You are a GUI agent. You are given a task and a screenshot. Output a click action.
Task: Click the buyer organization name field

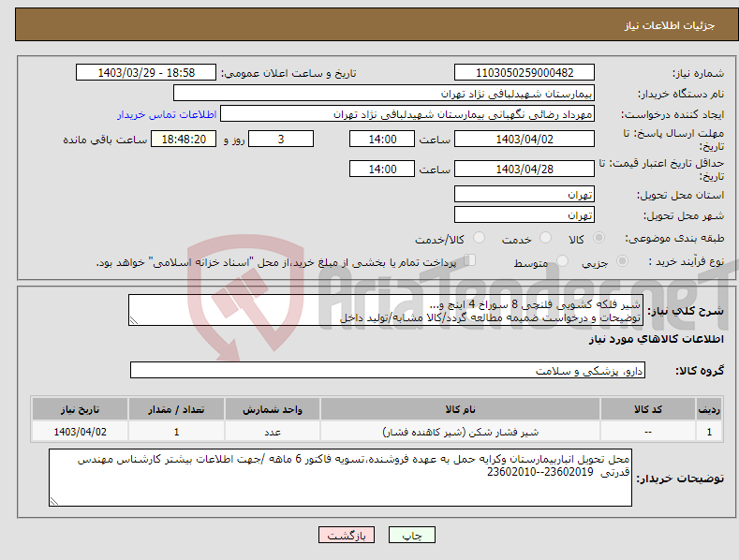point(384,94)
